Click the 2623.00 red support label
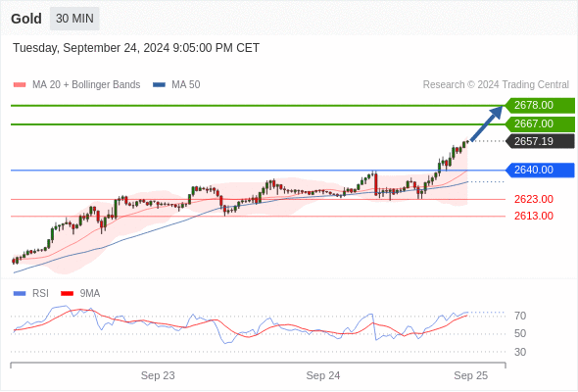Image resolution: width=578 pixels, height=392 pixels. click(x=534, y=200)
